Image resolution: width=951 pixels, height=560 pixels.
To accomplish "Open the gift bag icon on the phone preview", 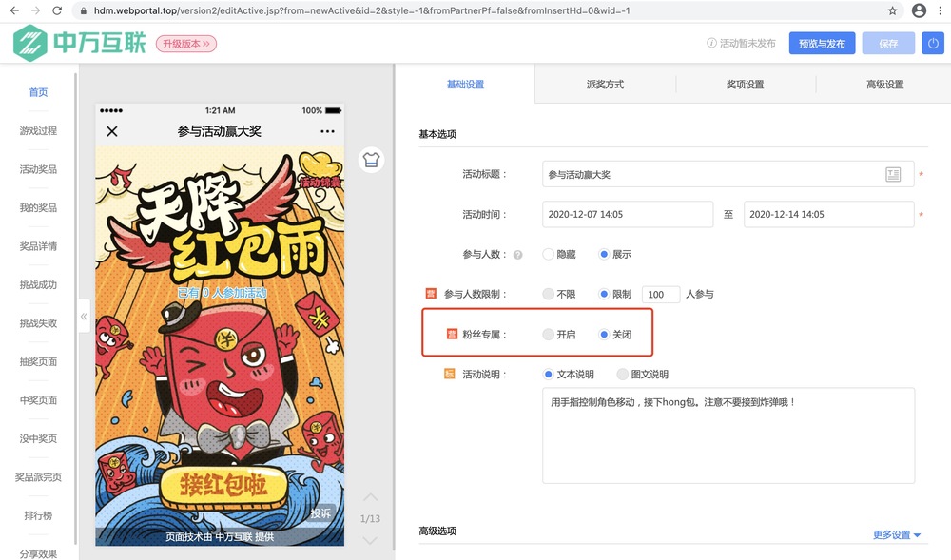I will 371,160.
